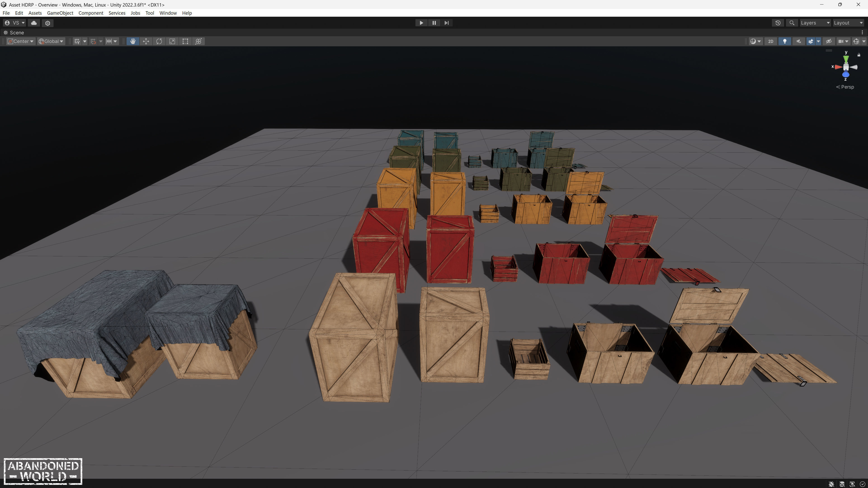This screenshot has height=488, width=868.
Task: Expand the grid axis dropdown arrow
Action: tap(85, 41)
